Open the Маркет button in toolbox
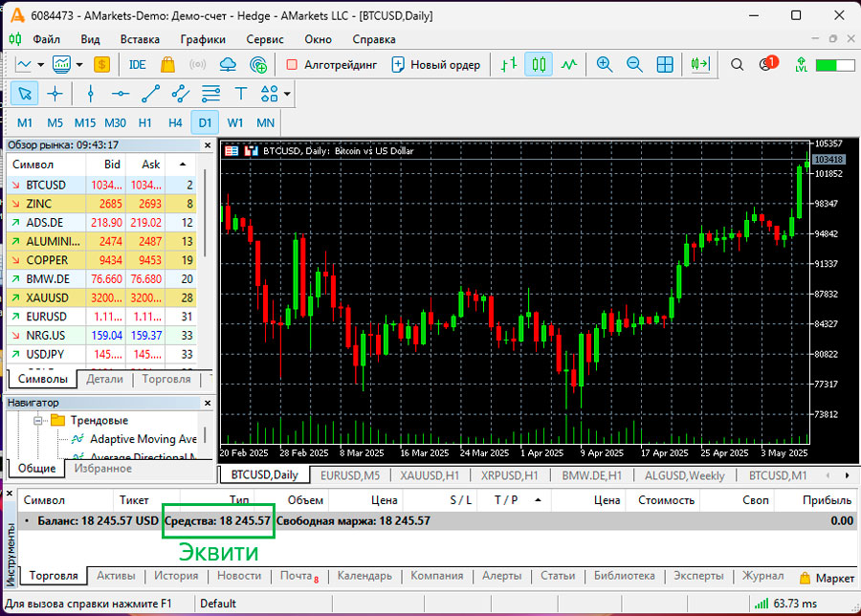Screen dimensions: 861x616 click(828, 578)
